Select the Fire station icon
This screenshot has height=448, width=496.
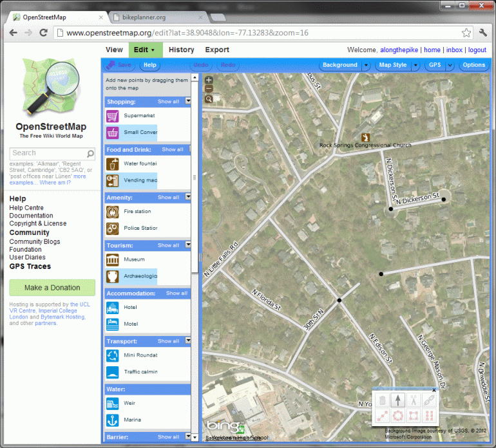click(112, 212)
